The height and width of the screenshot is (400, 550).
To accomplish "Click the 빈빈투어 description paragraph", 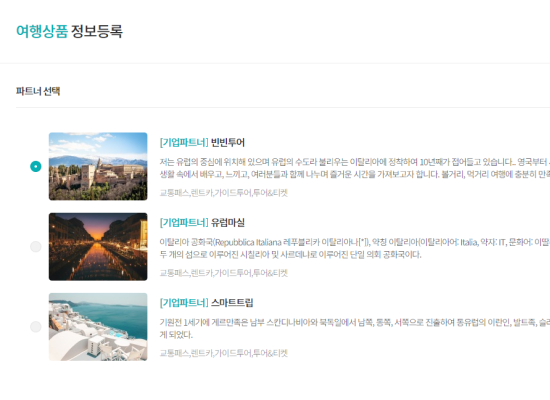I will pos(355,168).
